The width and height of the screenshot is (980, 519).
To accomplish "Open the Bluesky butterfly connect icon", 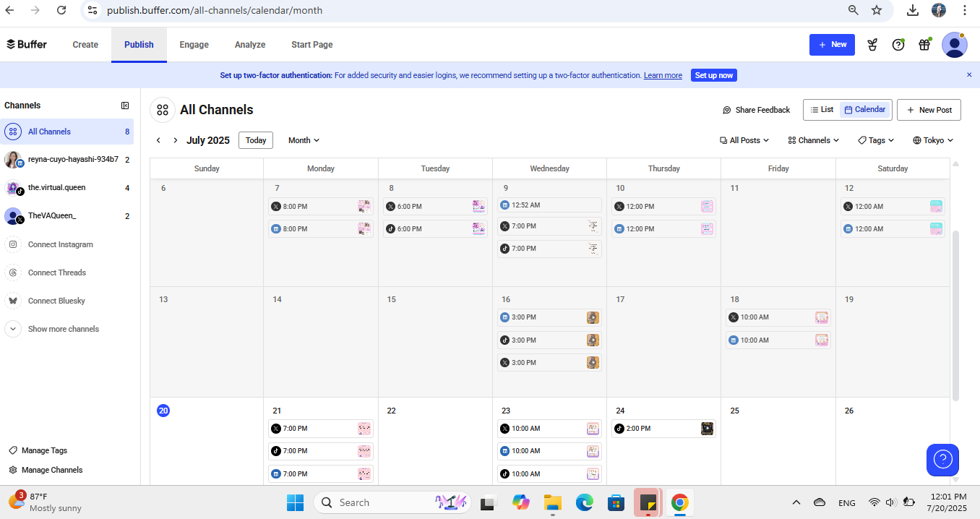I will [13, 301].
